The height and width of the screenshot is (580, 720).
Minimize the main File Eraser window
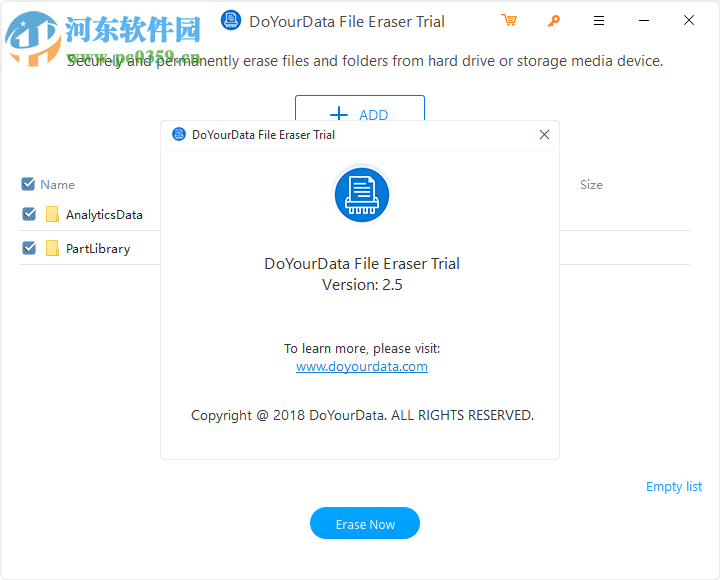point(644,20)
